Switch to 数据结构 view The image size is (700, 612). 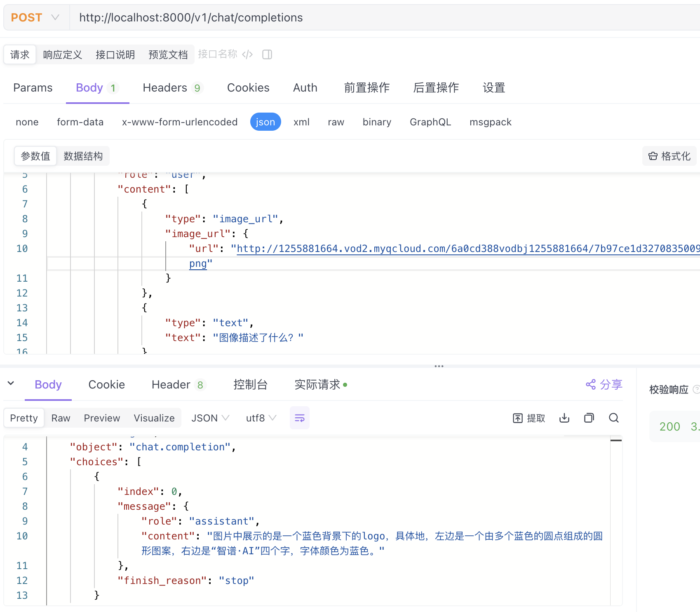pyautogui.click(x=83, y=156)
